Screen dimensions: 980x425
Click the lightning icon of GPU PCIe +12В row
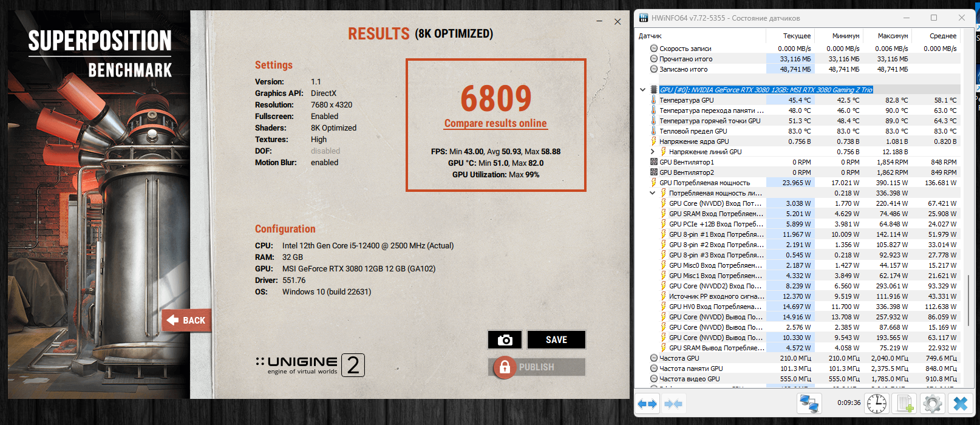(x=664, y=224)
